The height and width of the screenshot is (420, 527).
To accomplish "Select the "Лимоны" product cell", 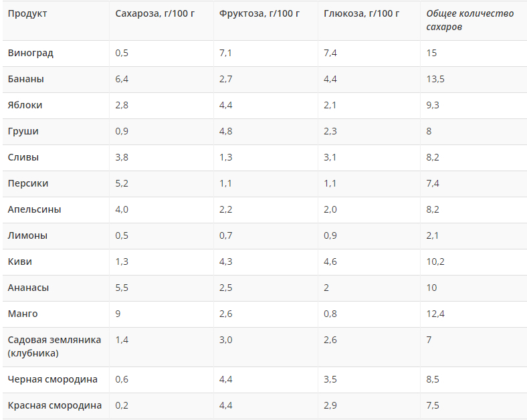I will click(x=27, y=235).
